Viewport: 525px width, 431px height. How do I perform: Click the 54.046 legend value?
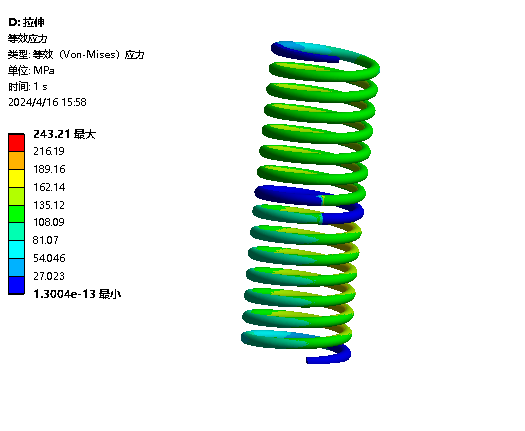pos(49,258)
